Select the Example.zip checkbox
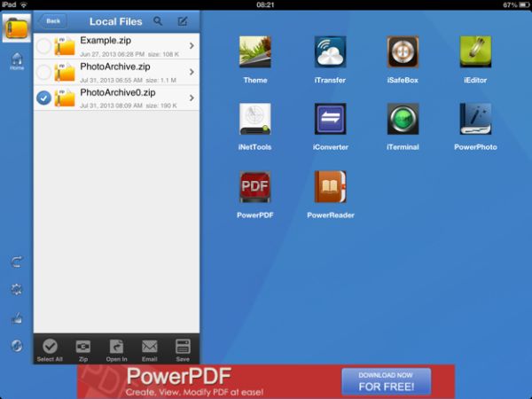Viewport: 532px width, 399px height. click(x=43, y=46)
